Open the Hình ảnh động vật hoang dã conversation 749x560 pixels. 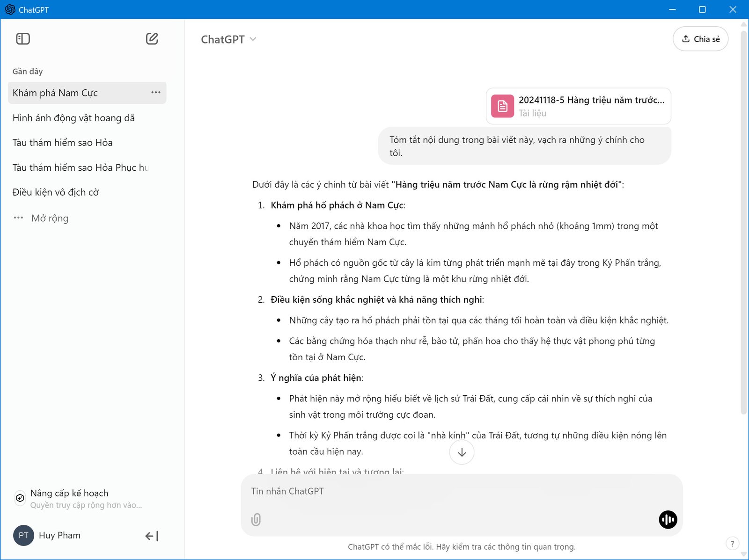[x=73, y=118]
